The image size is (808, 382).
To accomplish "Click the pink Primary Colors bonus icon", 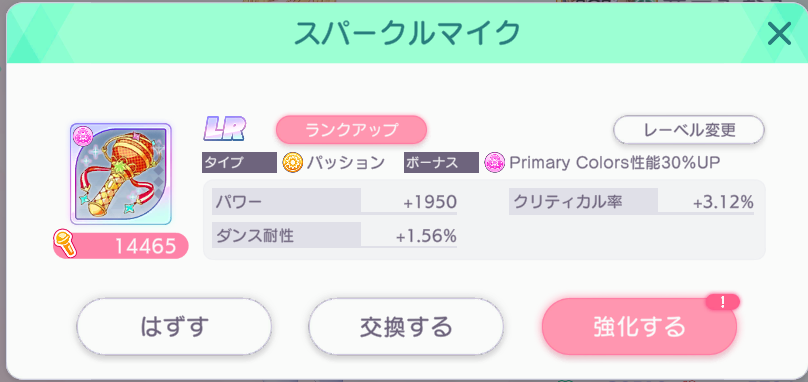I will [495, 163].
